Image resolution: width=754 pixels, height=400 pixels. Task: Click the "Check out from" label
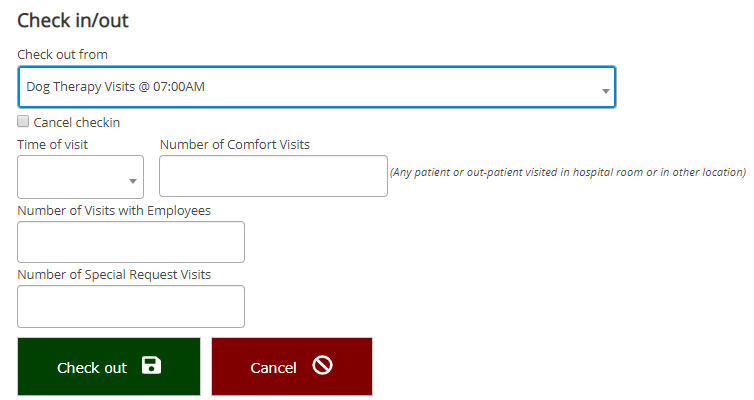pyautogui.click(x=62, y=54)
